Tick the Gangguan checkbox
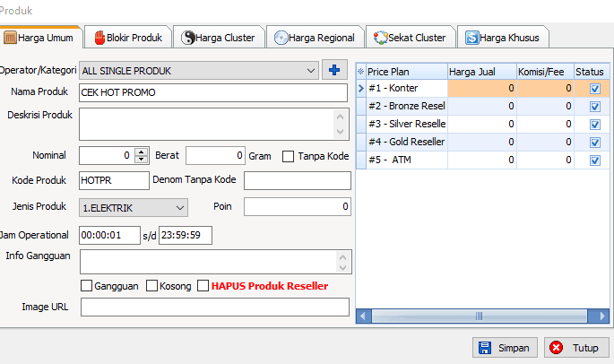The image size is (614, 364). click(x=87, y=286)
